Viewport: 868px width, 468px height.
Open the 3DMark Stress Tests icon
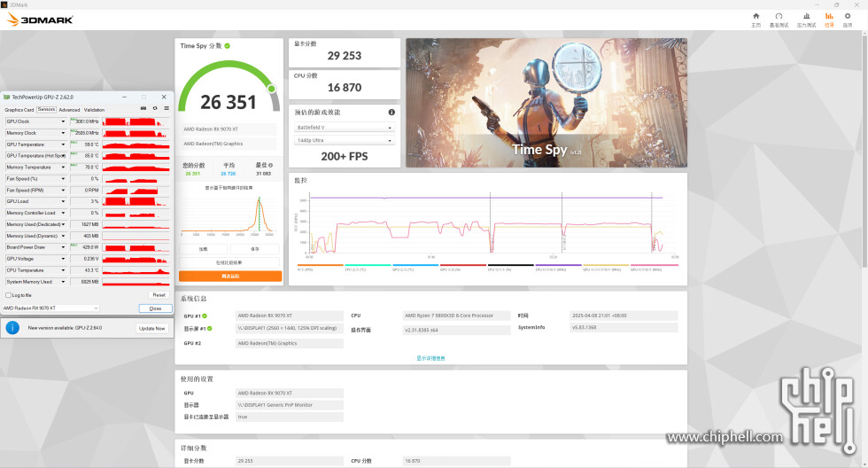point(807,17)
